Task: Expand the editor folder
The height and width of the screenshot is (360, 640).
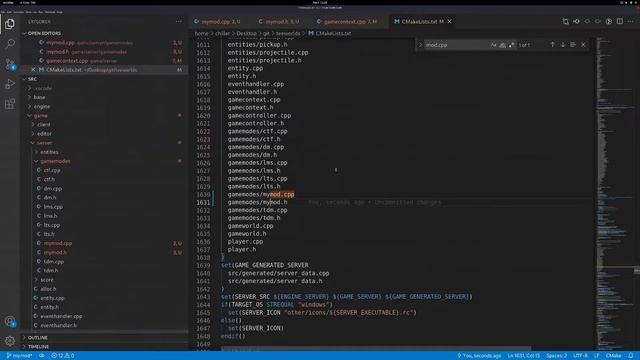Action: tap(44, 134)
